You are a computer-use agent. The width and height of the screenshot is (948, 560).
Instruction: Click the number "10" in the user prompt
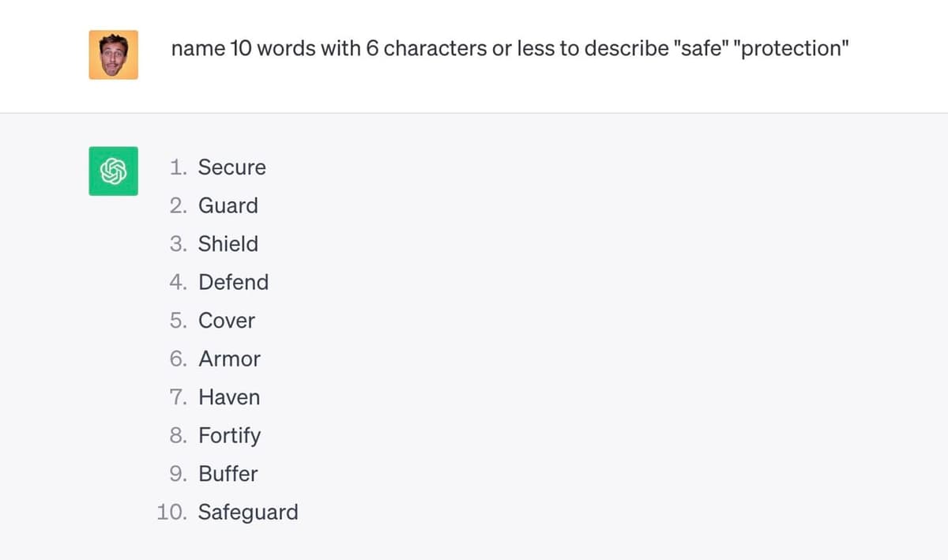pos(240,49)
